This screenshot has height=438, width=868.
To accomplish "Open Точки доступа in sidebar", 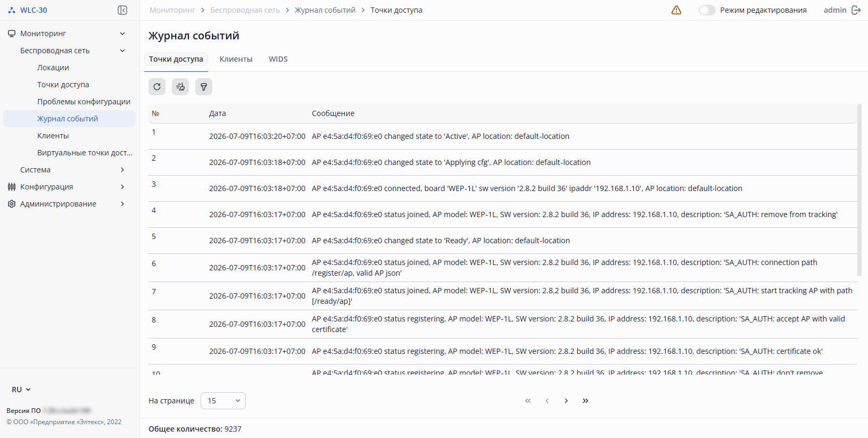I will pyautogui.click(x=63, y=85).
